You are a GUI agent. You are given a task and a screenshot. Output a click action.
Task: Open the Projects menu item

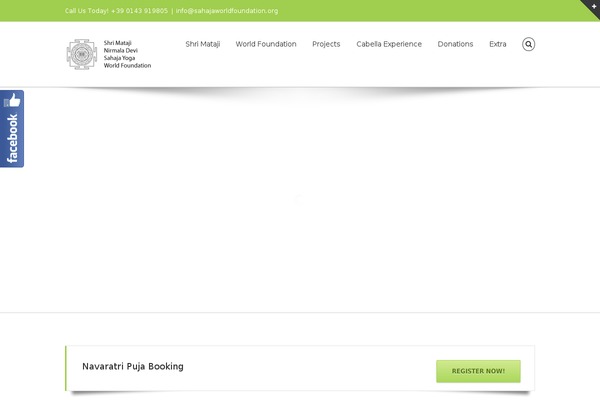(326, 44)
